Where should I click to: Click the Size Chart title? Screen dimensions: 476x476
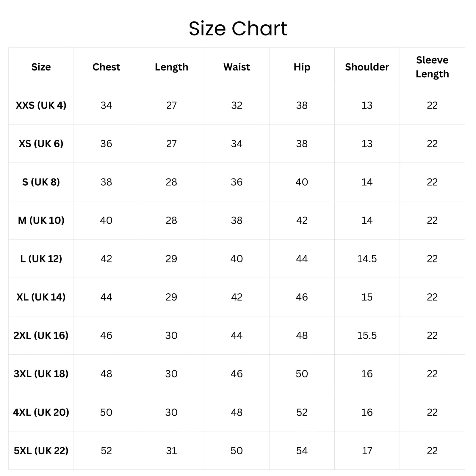click(x=238, y=29)
